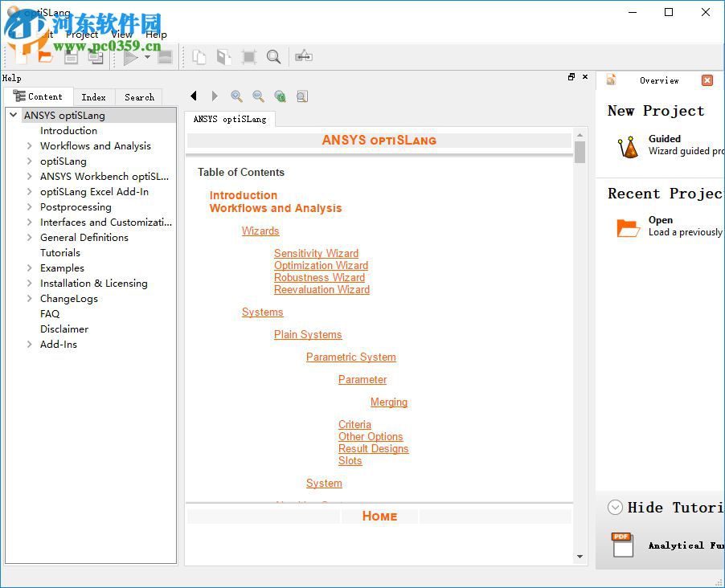The width and height of the screenshot is (725, 588).
Task: Click the back navigation arrow in Help toolbar
Action: [x=193, y=96]
